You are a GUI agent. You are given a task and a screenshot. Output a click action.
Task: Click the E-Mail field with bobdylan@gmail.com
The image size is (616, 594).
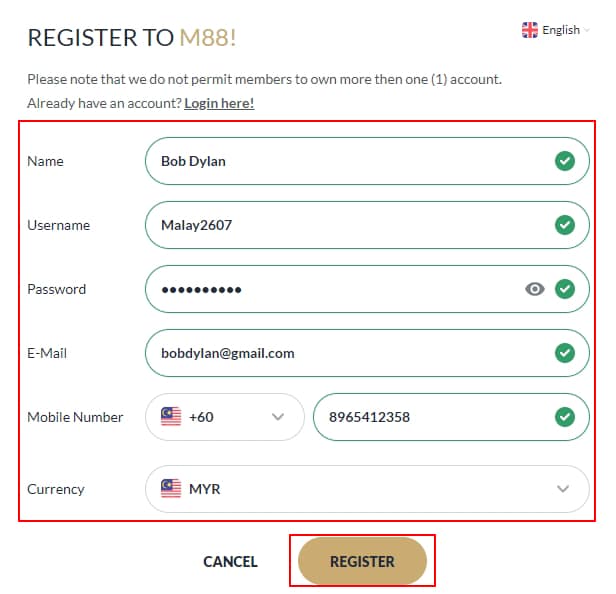340,353
